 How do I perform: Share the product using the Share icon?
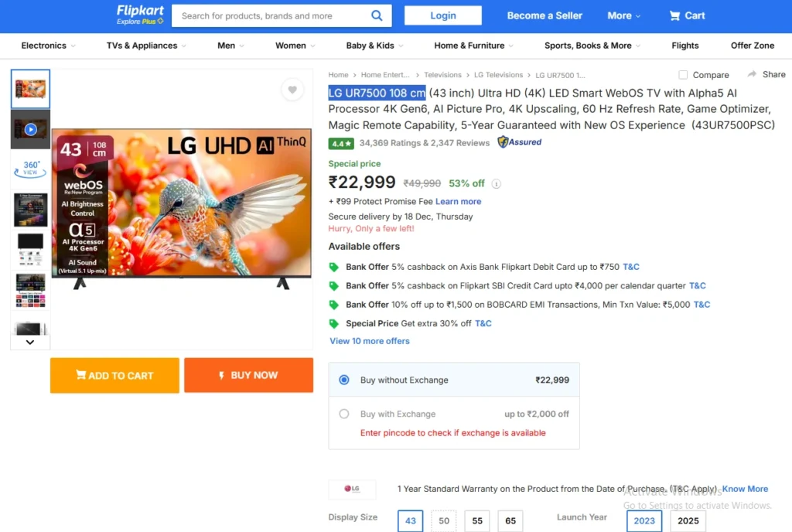[766, 74]
